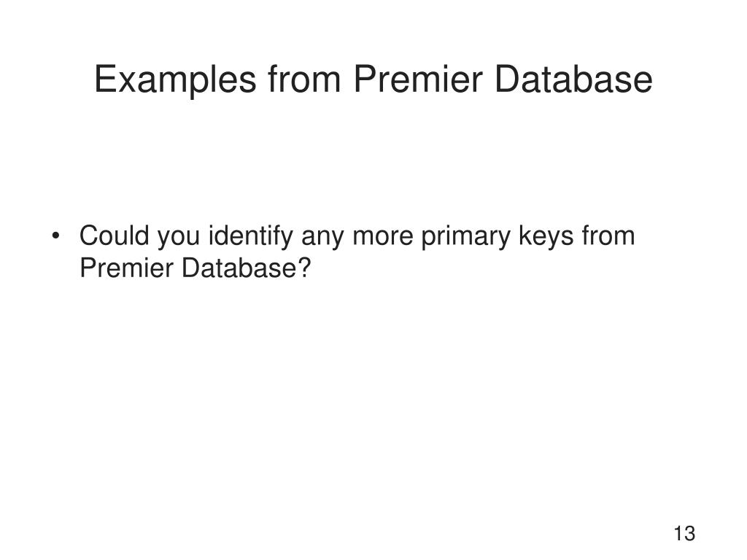Screen dimensions: 747x560
Task: Click the word "Could" in the bullet
Action: [115, 236]
